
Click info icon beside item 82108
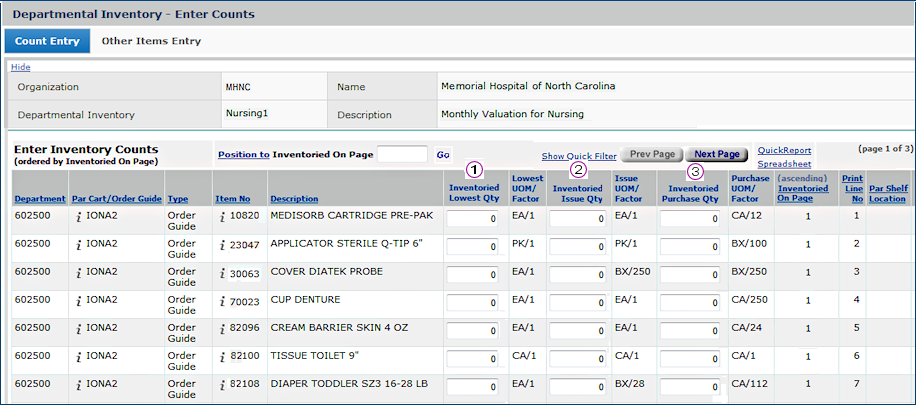tap(222, 384)
